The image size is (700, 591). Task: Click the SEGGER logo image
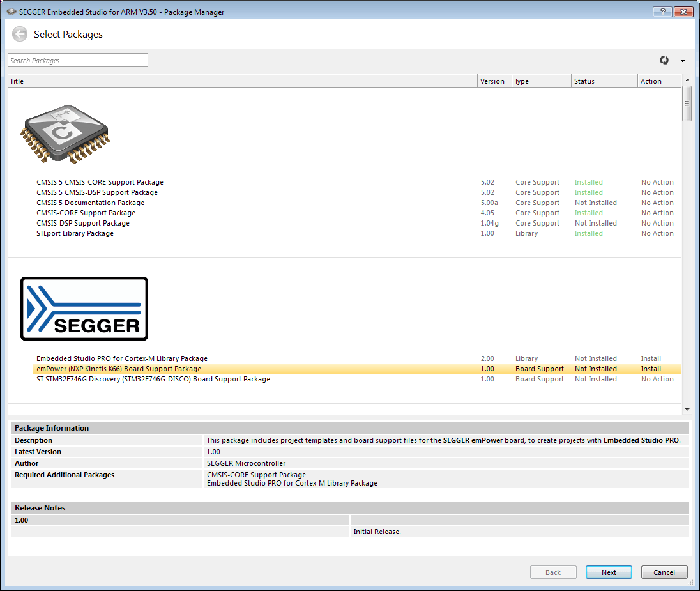pos(84,309)
